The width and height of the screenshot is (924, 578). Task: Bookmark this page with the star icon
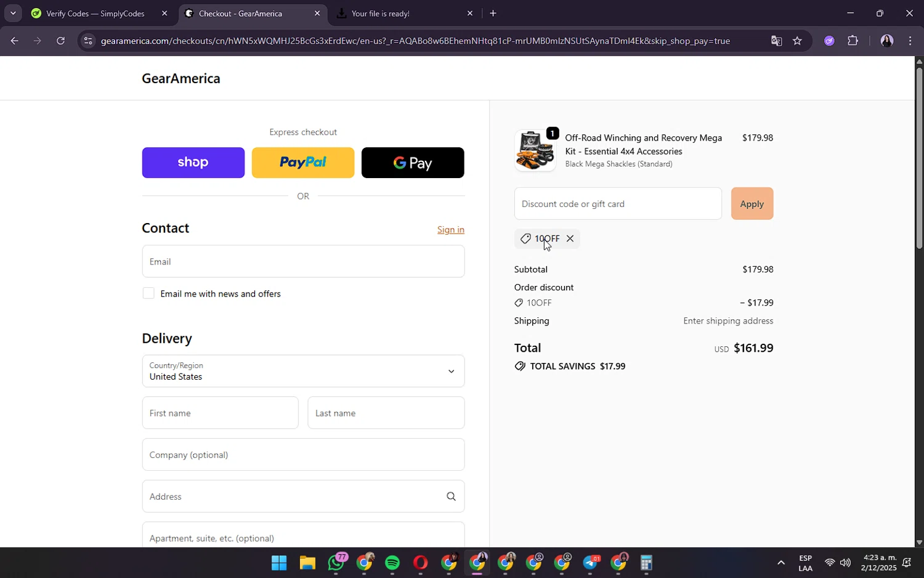click(797, 41)
